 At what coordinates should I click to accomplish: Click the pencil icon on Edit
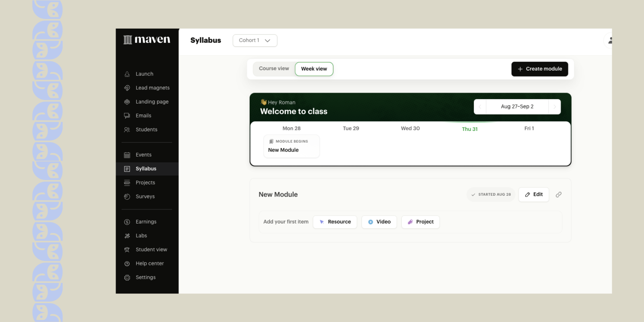[527, 195]
